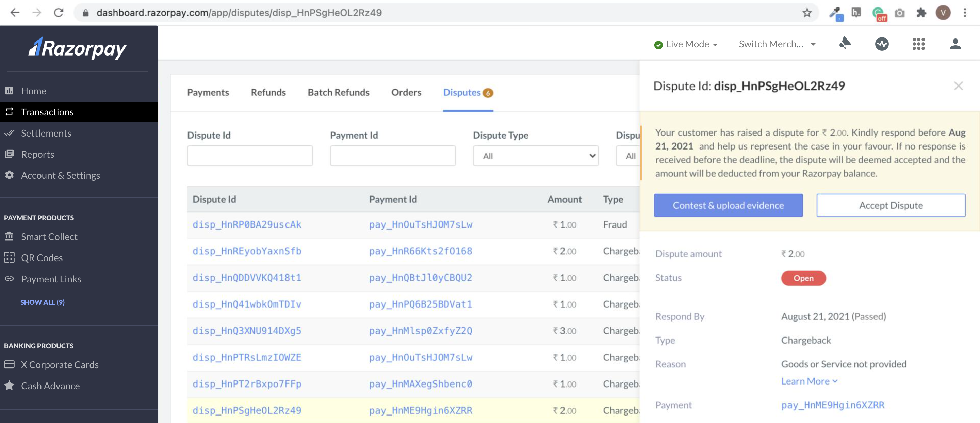Screen dimensions: 980x423
Task: Open dispute disp_HnQDDVVKQ418t1
Action: click(x=247, y=278)
